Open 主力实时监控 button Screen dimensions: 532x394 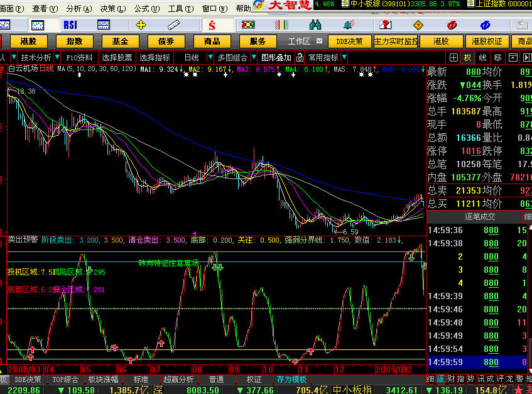396,41
